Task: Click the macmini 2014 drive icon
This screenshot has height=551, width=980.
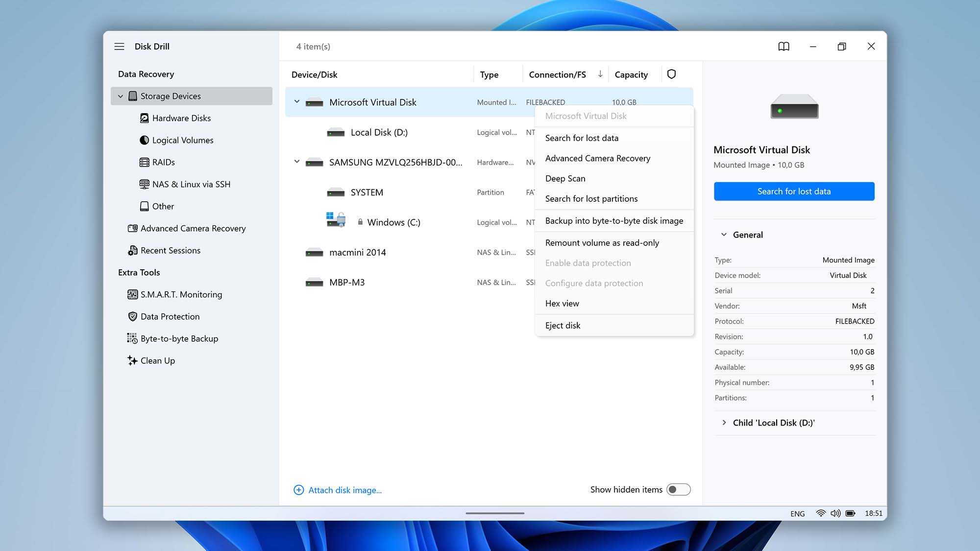Action: pos(314,252)
